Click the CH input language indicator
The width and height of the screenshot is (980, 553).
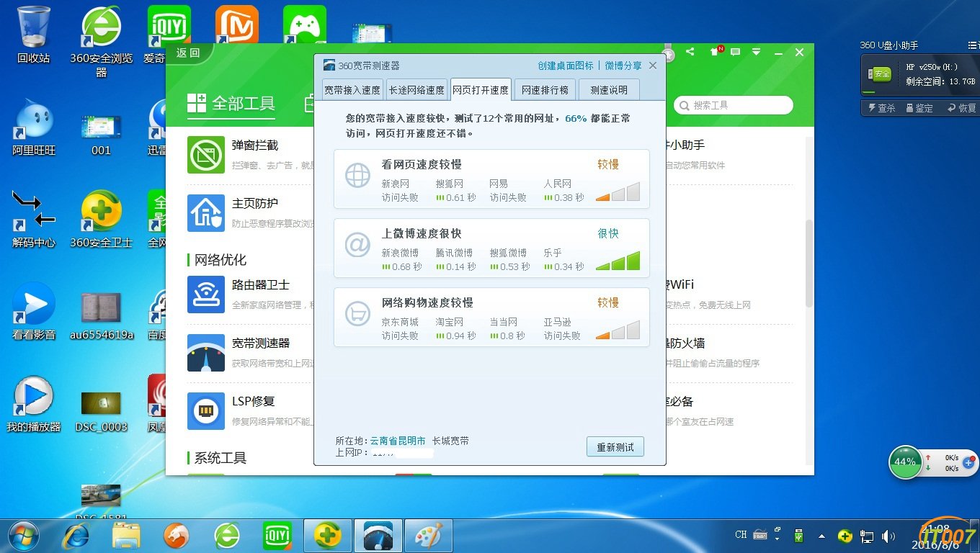point(741,535)
